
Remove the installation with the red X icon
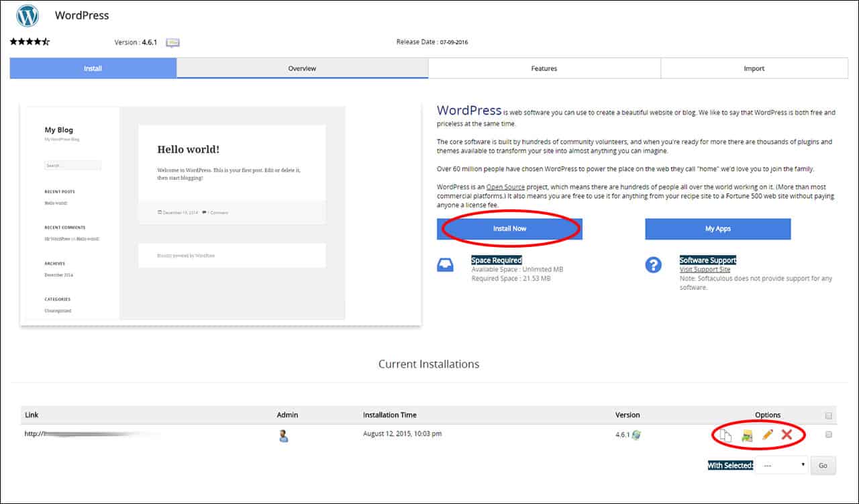point(787,435)
